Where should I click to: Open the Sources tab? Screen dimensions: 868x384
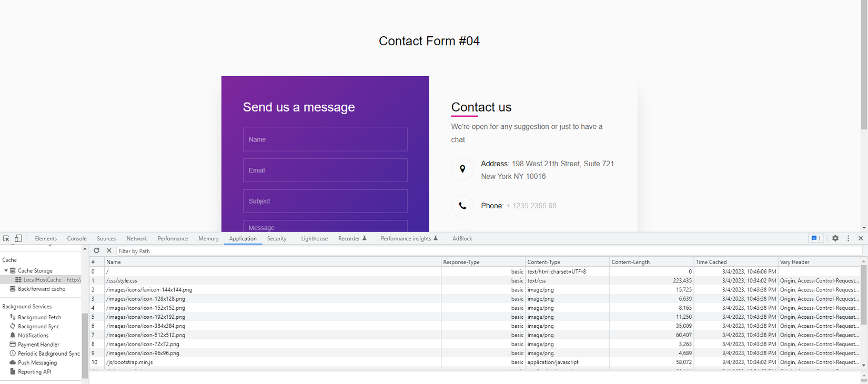pyautogui.click(x=106, y=238)
